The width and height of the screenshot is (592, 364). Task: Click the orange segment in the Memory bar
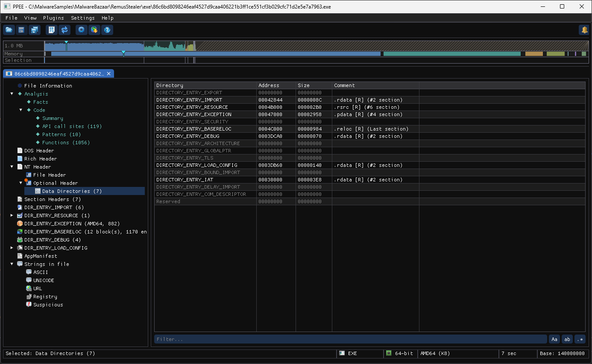point(533,54)
